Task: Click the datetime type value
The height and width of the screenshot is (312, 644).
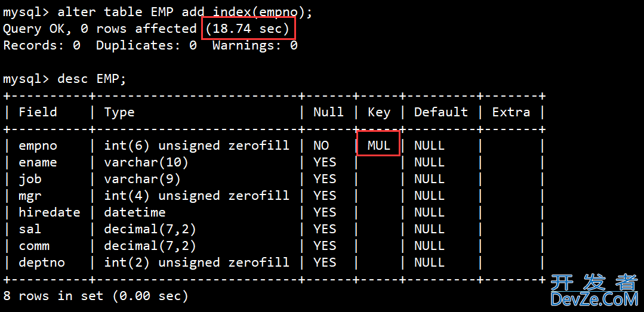Action: click(x=135, y=212)
